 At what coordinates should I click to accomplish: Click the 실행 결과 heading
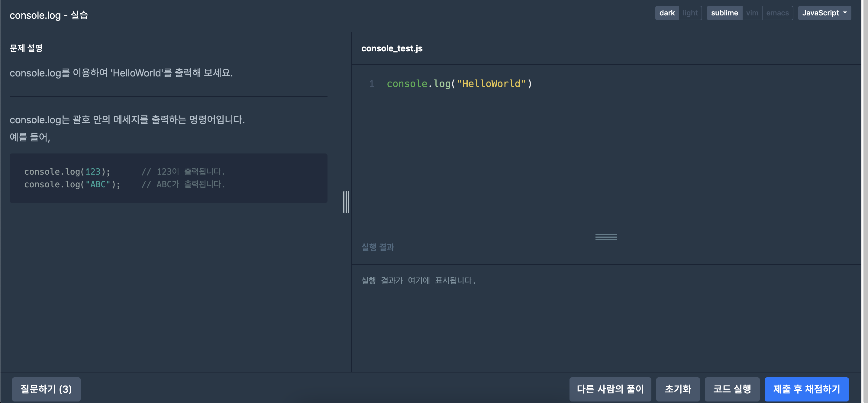[x=378, y=247]
